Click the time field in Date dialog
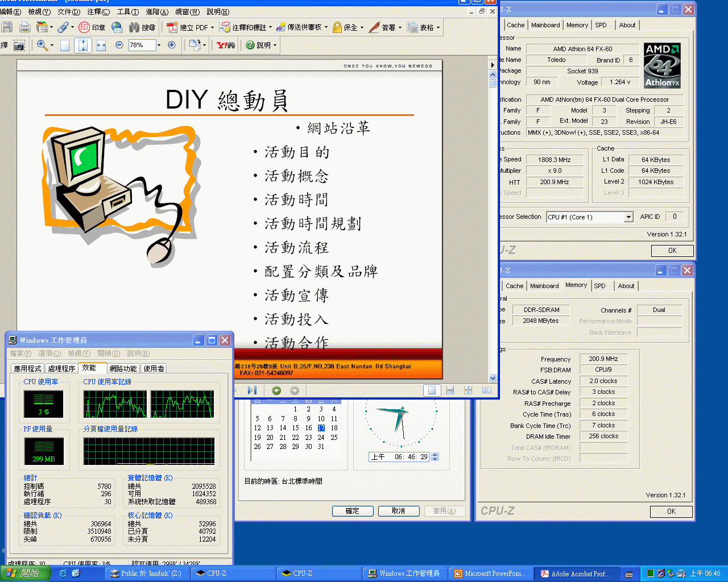 (x=400, y=457)
